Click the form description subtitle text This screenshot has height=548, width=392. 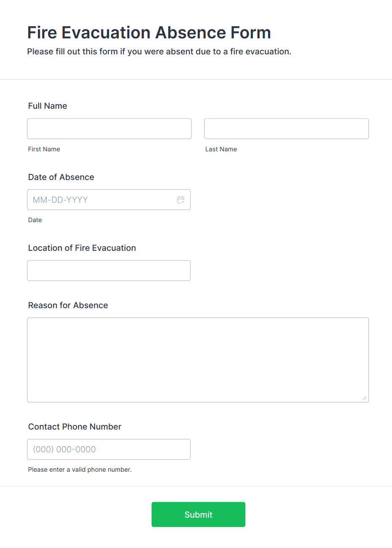tap(159, 51)
